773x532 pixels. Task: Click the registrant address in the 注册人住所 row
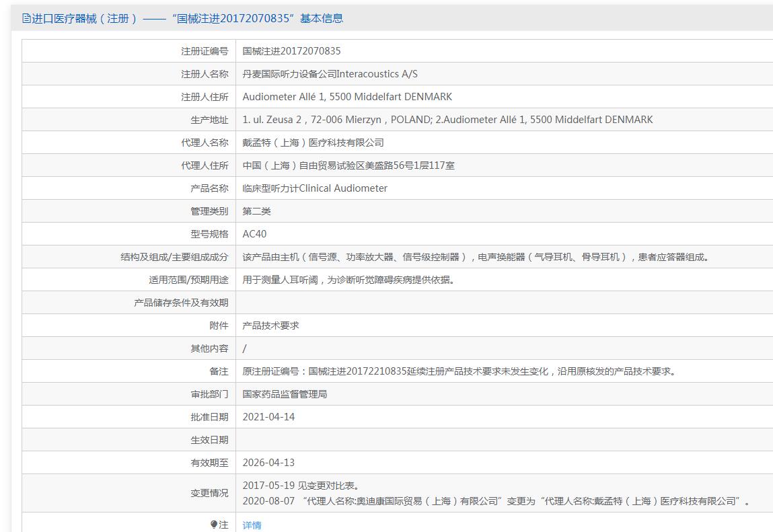click(x=347, y=97)
